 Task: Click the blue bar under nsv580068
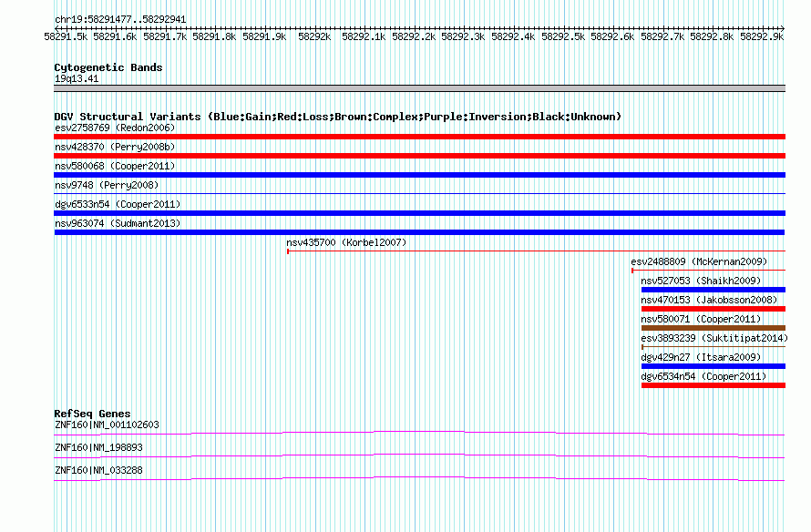pos(419,175)
